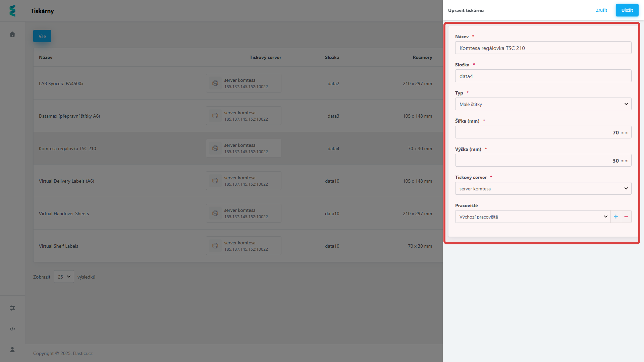Expand the Pracoviště dropdown Výchozí pracoviště

tap(533, 217)
